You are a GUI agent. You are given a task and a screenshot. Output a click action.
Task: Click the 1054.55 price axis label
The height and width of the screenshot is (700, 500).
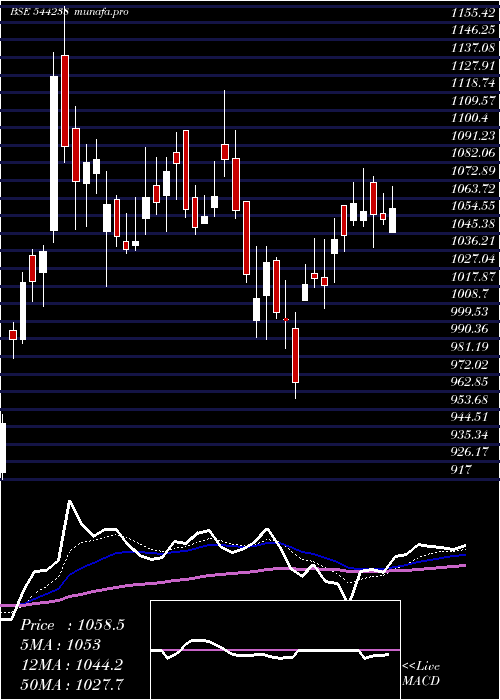pyautogui.click(x=473, y=206)
